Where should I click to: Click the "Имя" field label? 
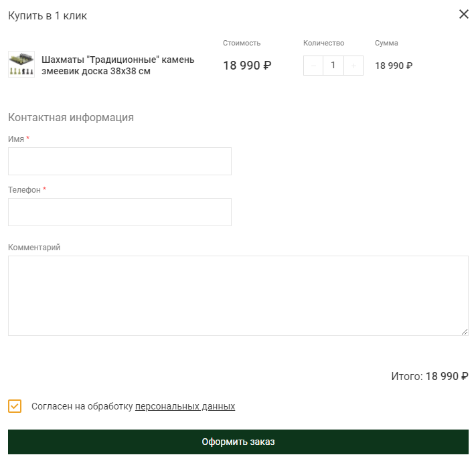[16, 139]
